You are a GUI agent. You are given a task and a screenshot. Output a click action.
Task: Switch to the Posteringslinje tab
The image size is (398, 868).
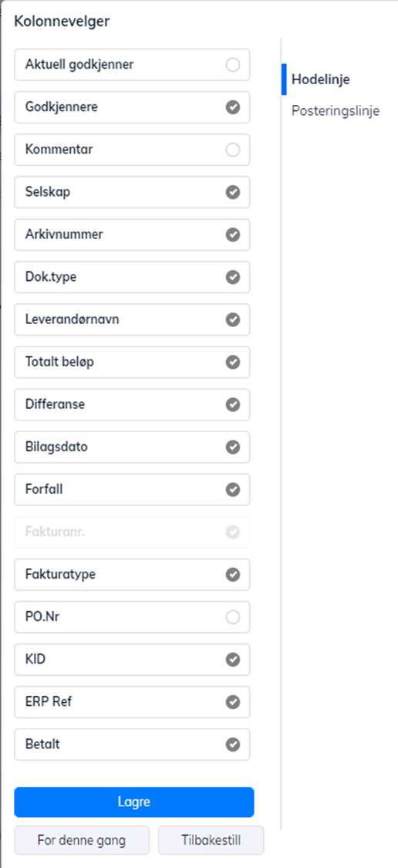click(x=336, y=110)
